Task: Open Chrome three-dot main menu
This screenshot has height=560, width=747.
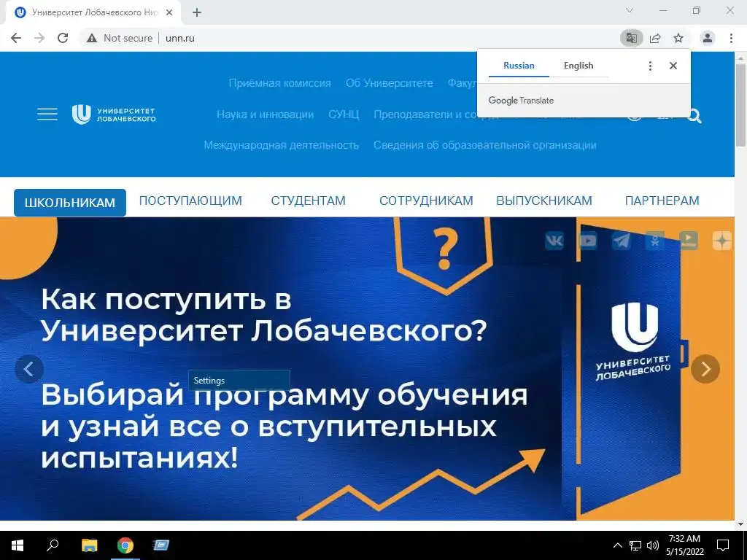Action: point(731,38)
